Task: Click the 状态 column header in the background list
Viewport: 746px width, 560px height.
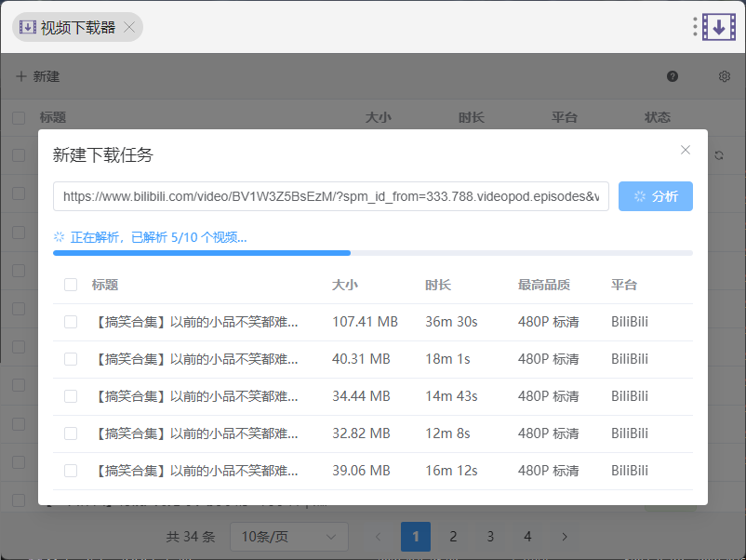Action: pyautogui.click(x=658, y=117)
